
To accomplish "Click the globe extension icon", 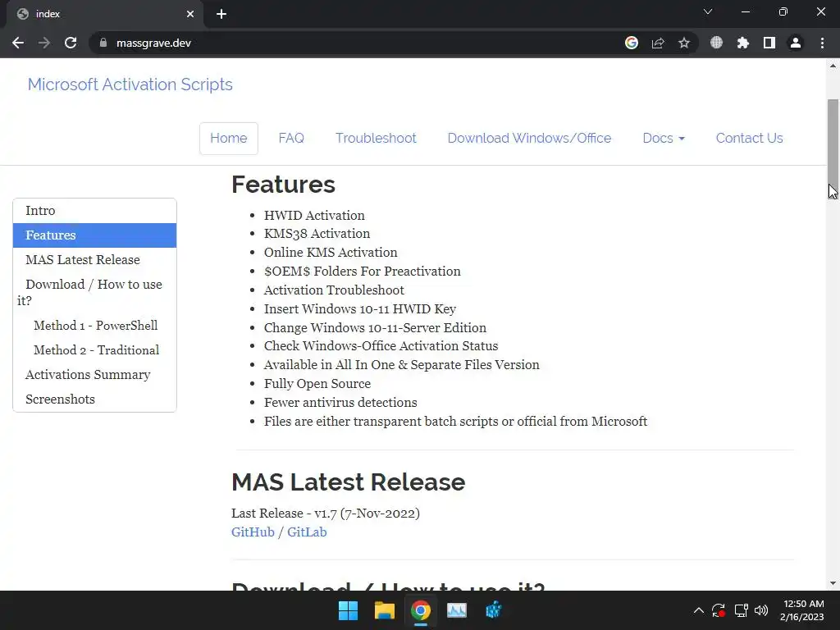I will click(x=716, y=43).
